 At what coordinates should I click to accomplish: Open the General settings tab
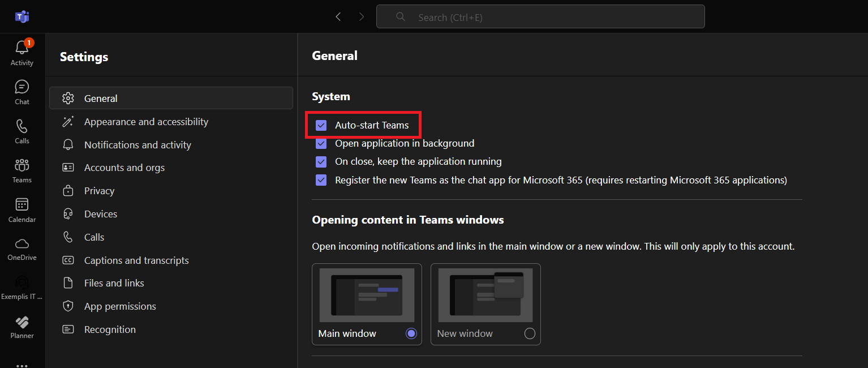pos(171,98)
